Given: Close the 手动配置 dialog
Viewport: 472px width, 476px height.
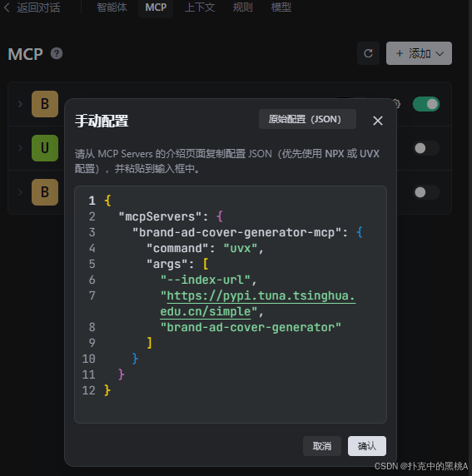Looking at the screenshot, I should 378,121.
